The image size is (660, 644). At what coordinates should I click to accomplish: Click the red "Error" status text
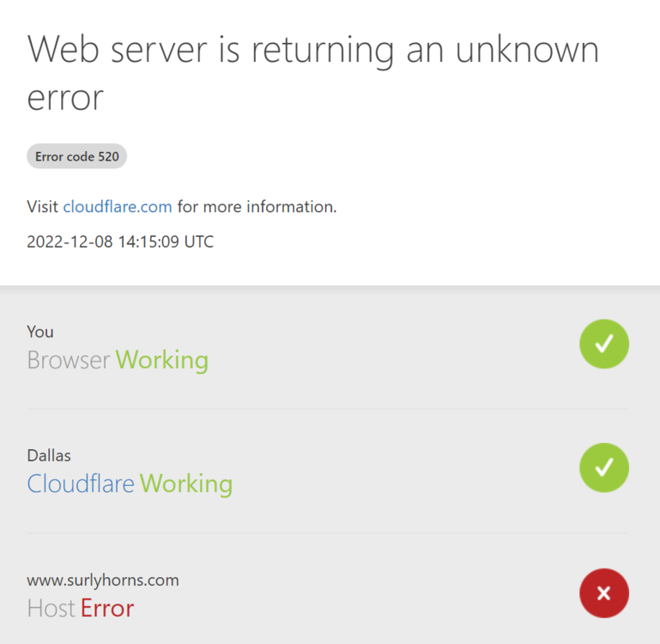click(107, 608)
